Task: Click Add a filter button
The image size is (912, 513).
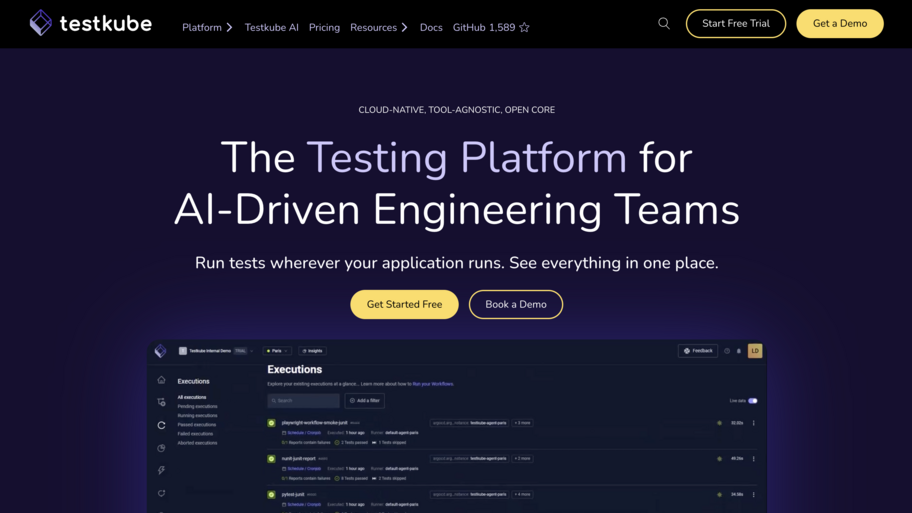Action: coord(365,401)
